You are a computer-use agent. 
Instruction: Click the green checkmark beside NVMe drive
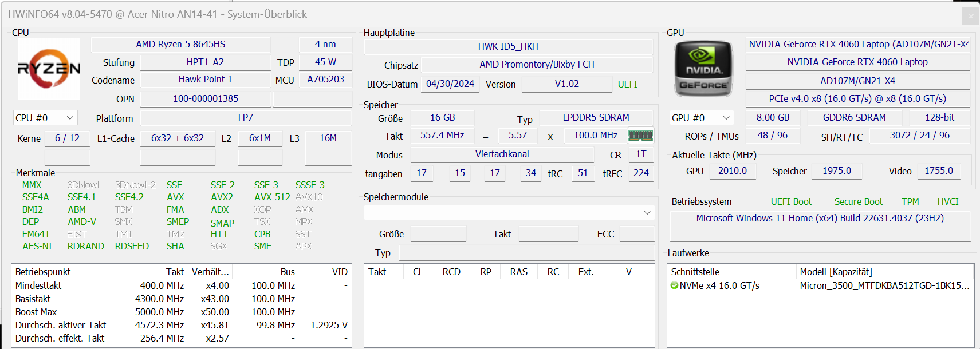click(x=674, y=285)
